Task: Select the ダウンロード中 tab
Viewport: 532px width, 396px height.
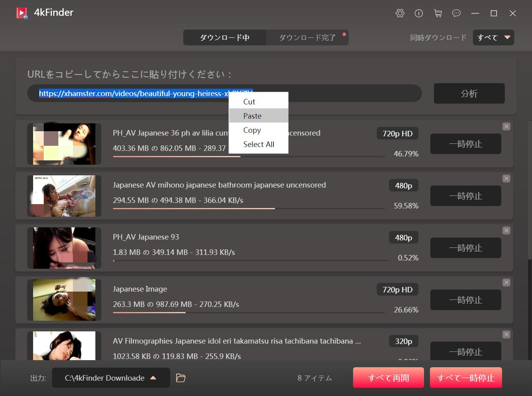Action: tap(225, 37)
